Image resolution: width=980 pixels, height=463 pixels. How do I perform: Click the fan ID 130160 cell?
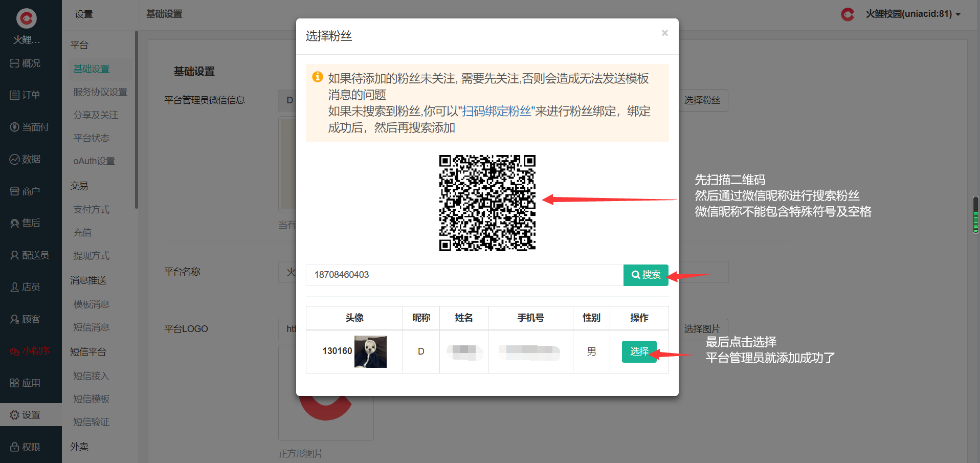(337, 351)
